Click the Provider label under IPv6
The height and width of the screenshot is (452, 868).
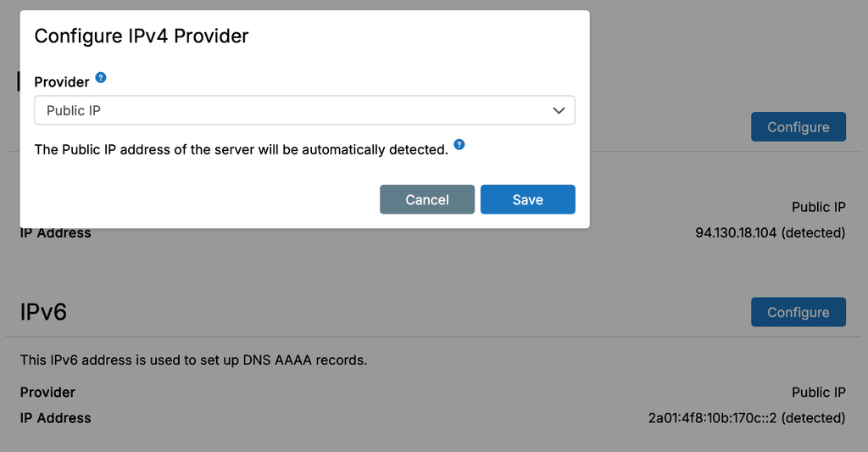point(47,393)
